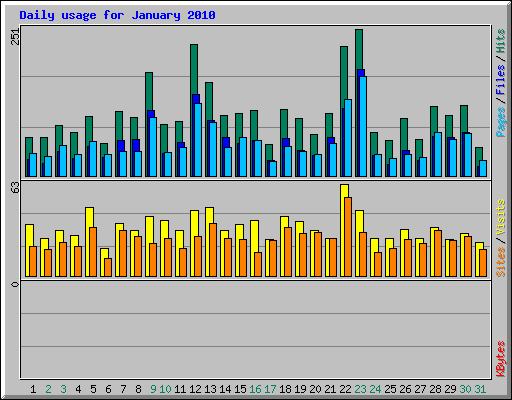Image resolution: width=512 pixels, height=400 pixels.
Task: Click day label '13' on the x-axis
Action: point(210,389)
